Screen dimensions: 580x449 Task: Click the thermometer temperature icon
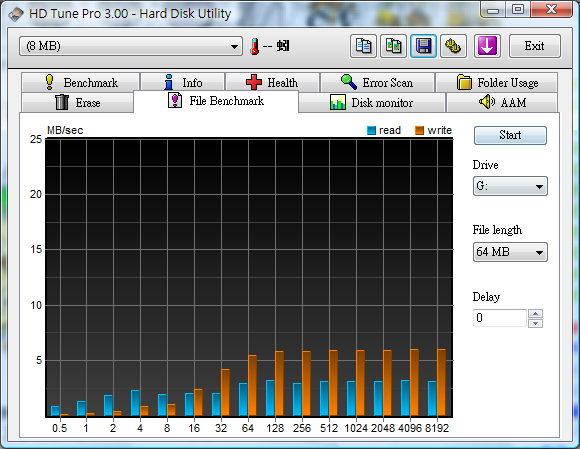coord(254,46)
